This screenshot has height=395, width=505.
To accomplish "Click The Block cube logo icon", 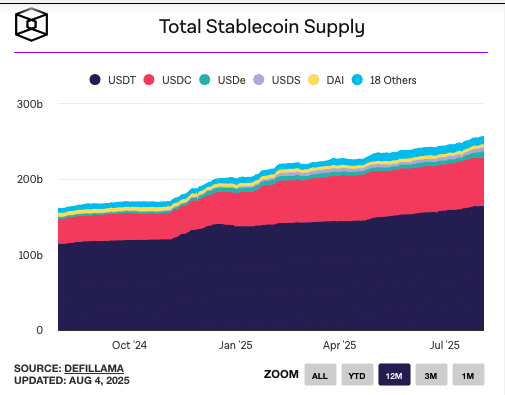I will (31, 25).
